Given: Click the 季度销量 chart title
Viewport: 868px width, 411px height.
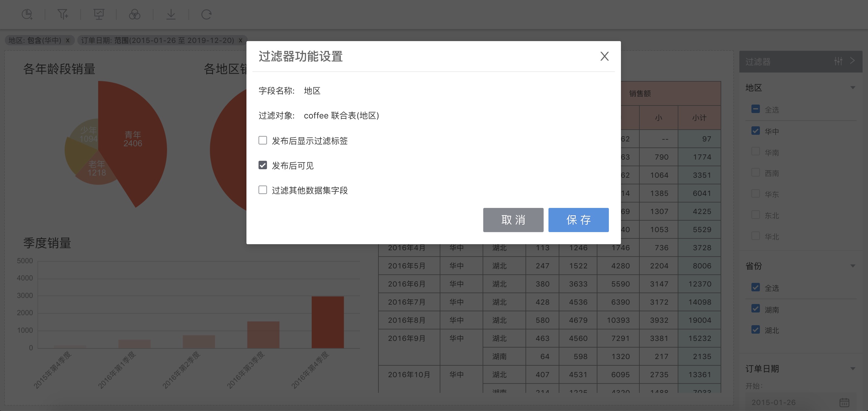Looking at the screenshot, I should click(x=47, y=243).
